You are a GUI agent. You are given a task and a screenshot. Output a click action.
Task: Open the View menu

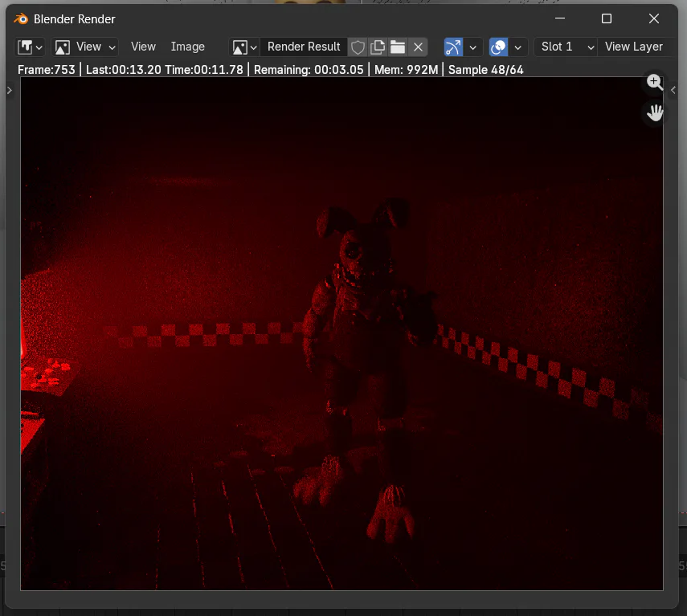tap(143, 47)
